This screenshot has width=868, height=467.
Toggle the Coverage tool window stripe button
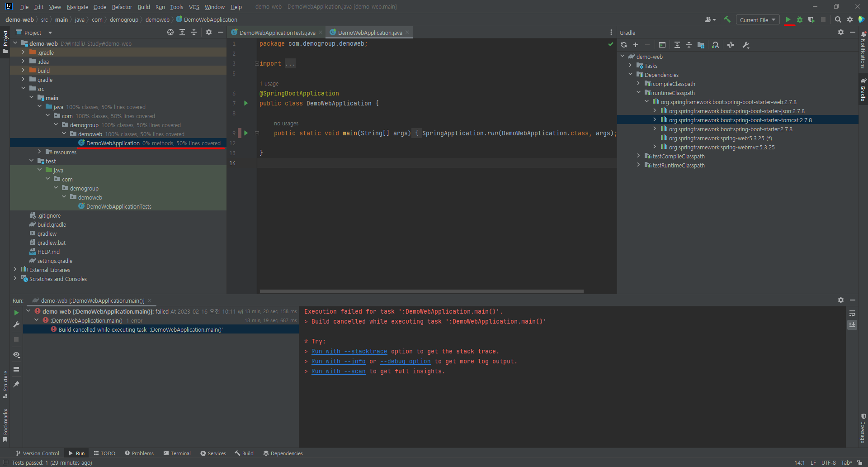point(863,429)
